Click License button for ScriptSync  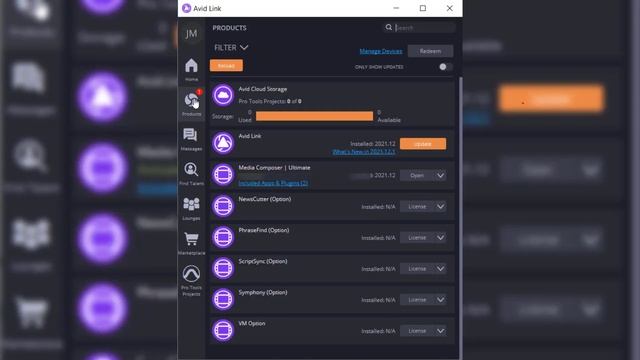[417, 269]
